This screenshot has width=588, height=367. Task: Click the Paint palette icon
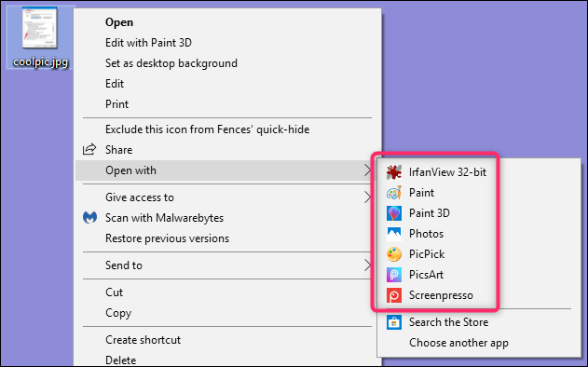[394, 193]
